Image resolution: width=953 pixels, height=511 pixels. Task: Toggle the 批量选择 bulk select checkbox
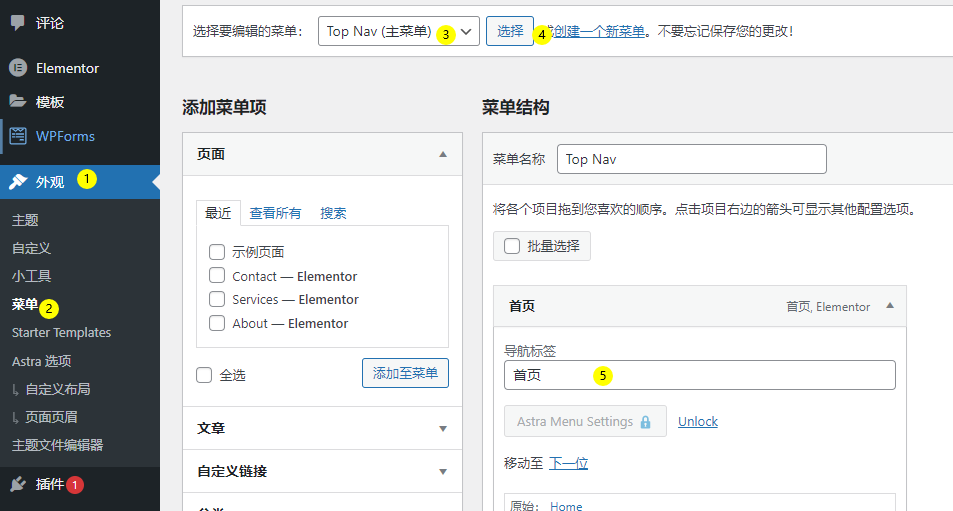(512, 246)
